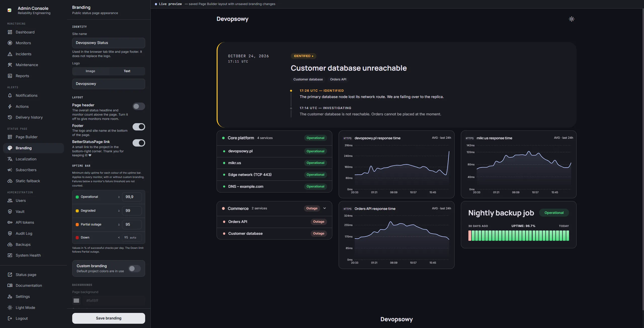
Task: Open Incidents via its warning icon
Action: (x=10, y=54)
